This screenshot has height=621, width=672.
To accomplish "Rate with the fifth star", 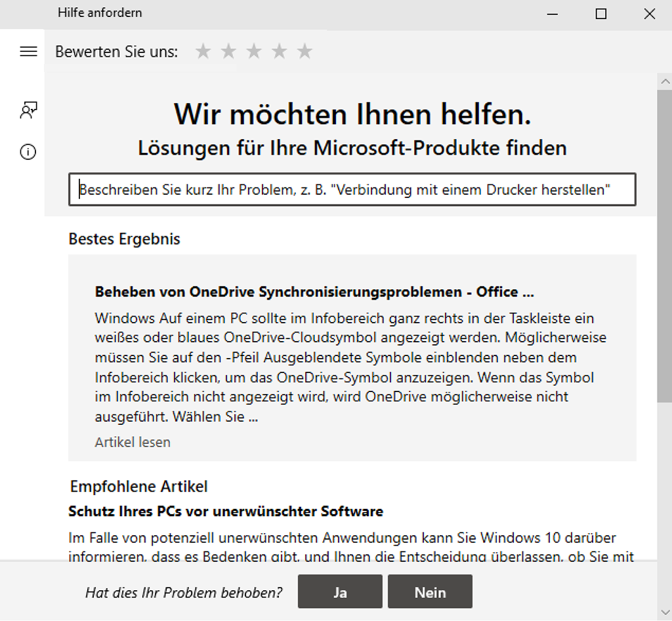I will point(304,51).
